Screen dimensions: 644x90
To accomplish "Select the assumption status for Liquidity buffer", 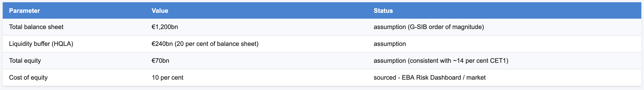I will pos(389,44).
